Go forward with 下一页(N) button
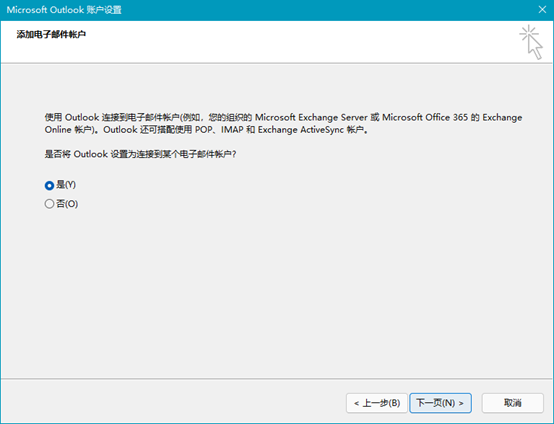Screen dimensions: 554x424 (440, 403)
